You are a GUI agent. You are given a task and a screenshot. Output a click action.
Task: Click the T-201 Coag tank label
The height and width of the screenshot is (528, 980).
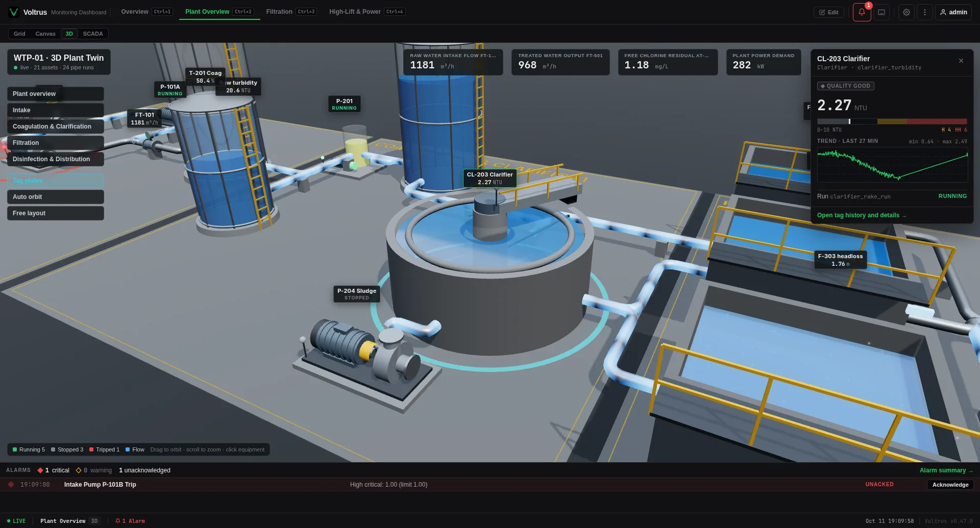[205, 77]
